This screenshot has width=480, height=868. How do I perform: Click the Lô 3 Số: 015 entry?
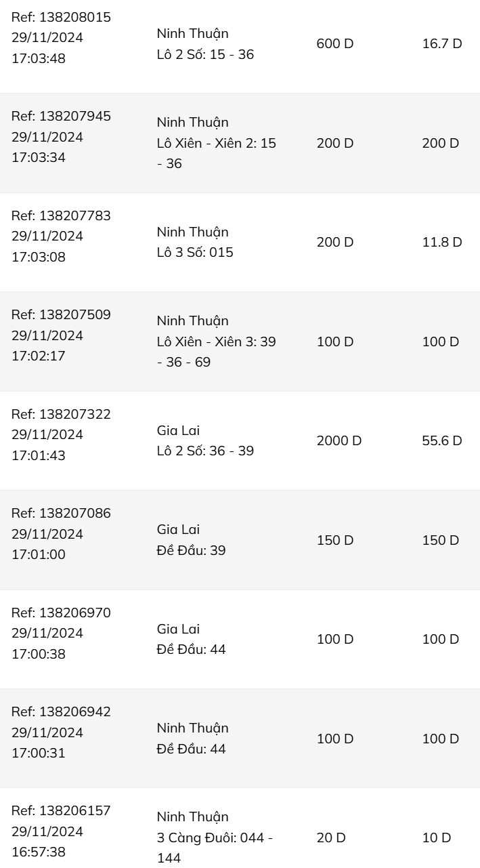(x=195, y=253)
